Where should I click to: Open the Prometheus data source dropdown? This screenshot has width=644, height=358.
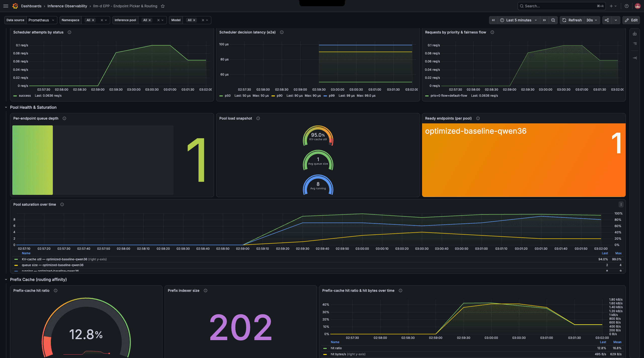[x=42, y=20]
